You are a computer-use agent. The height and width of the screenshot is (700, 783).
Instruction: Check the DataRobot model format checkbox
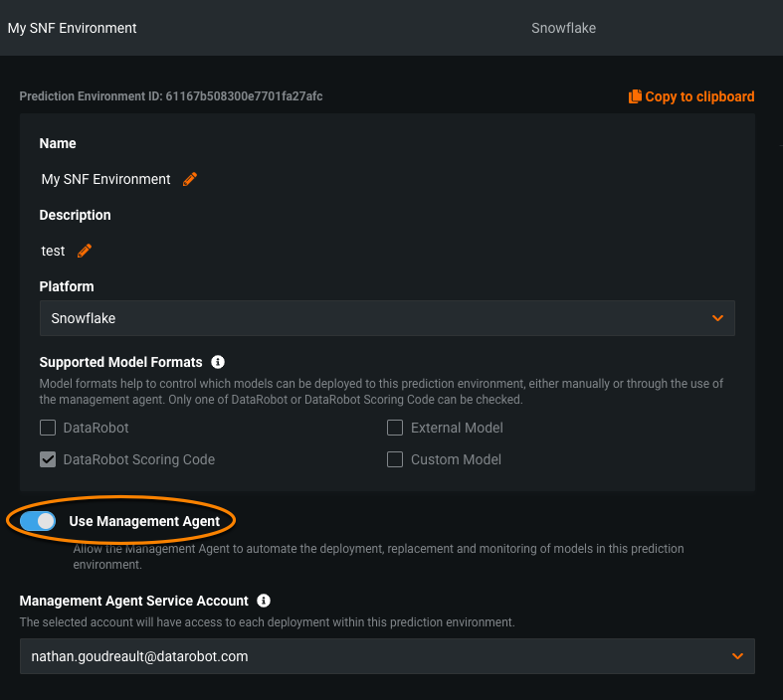(x=48, y=428)
